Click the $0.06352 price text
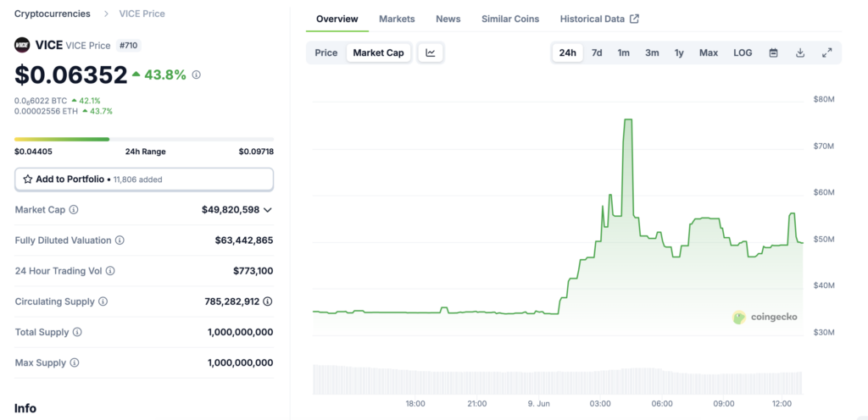Screen dimensions: 868x420 click(71, 75)
